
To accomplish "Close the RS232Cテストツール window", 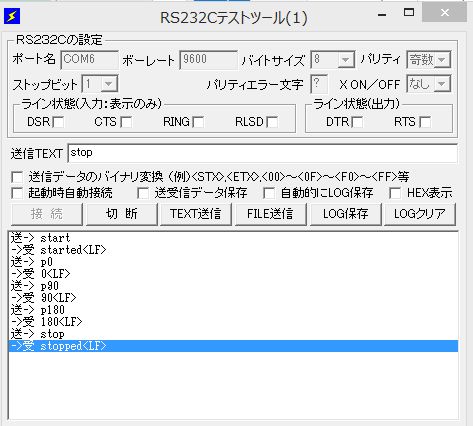I will (444, 13).
